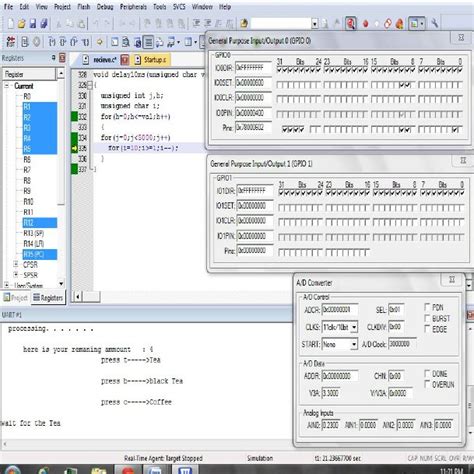Expand the CPSR register node

tap(16, 264)
